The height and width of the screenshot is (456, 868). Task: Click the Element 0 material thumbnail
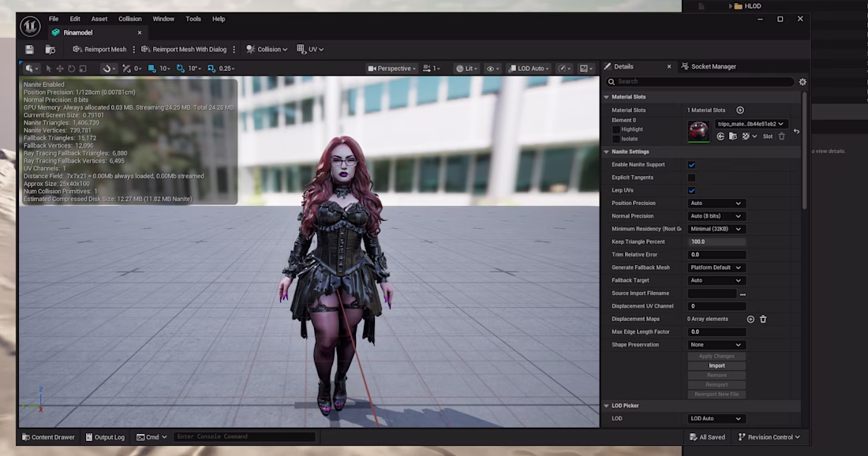(698, 131)
